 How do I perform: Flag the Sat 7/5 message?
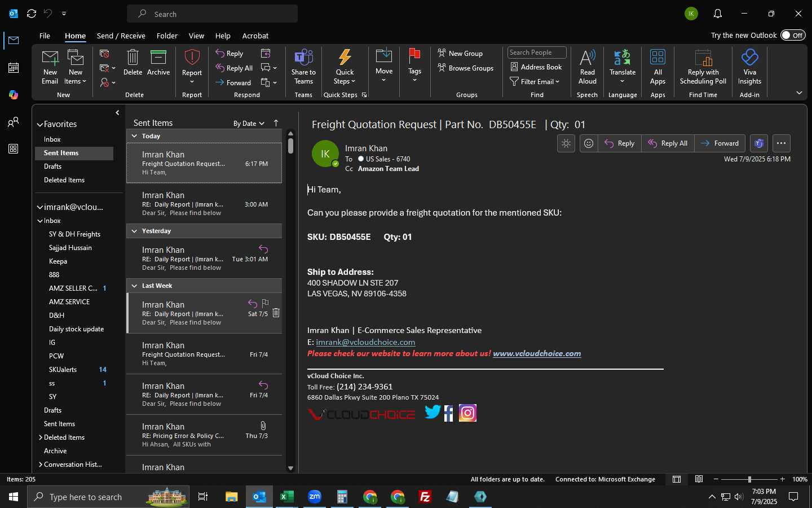point(265,304)
